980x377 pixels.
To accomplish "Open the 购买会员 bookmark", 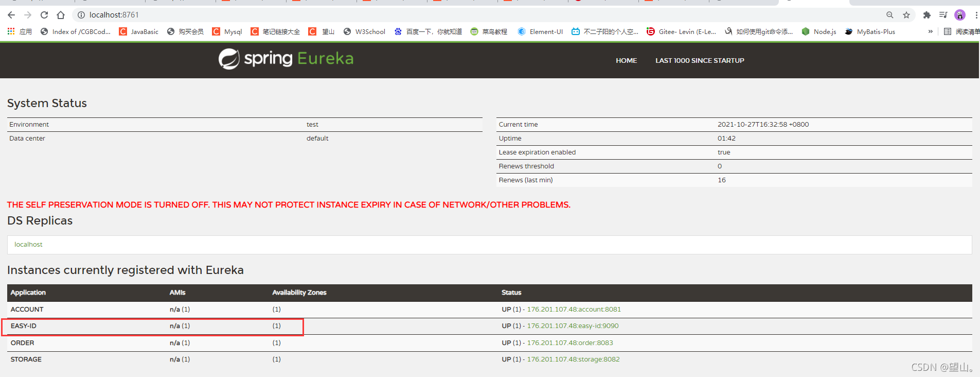I will coord(185,31).
